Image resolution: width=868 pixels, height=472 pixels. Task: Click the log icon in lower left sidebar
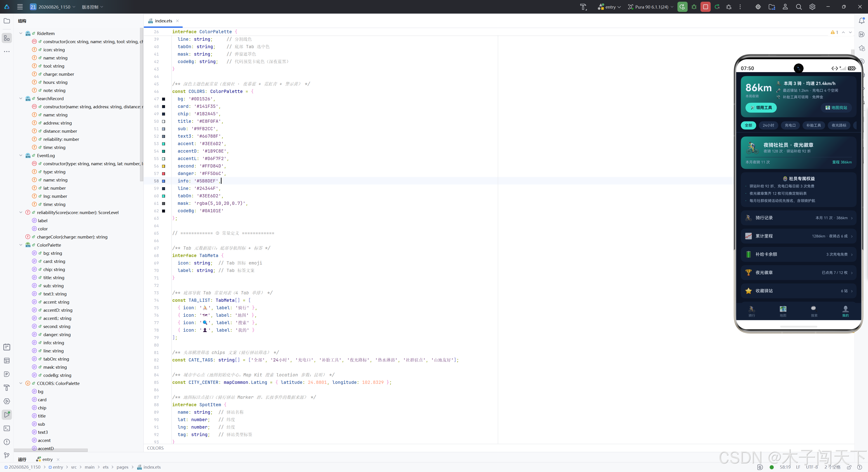(7, 347)
